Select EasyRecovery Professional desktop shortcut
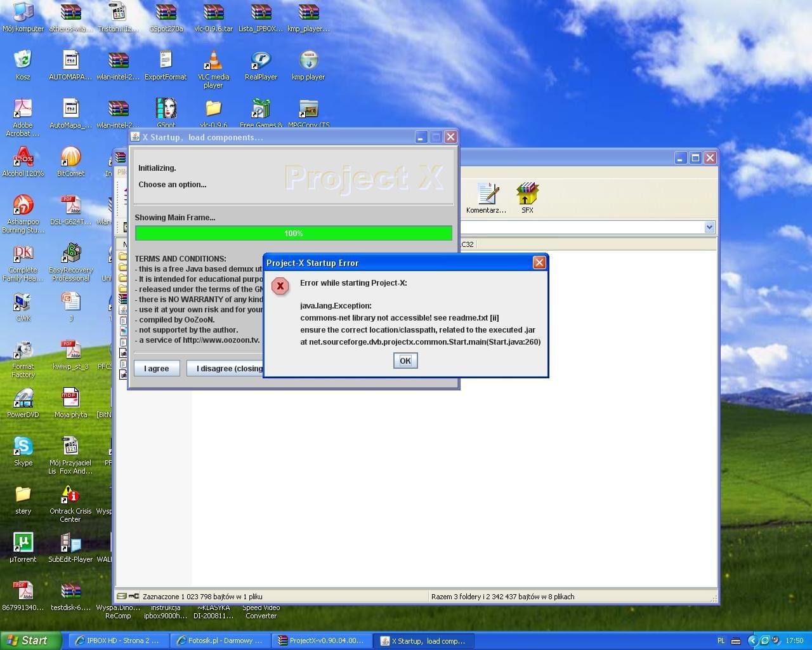The image size is (812, 650). 70,262
